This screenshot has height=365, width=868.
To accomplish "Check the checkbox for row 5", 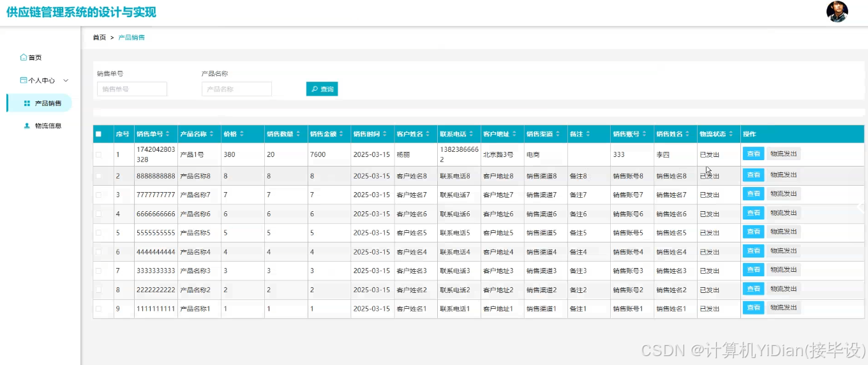I will coord(98,233).
